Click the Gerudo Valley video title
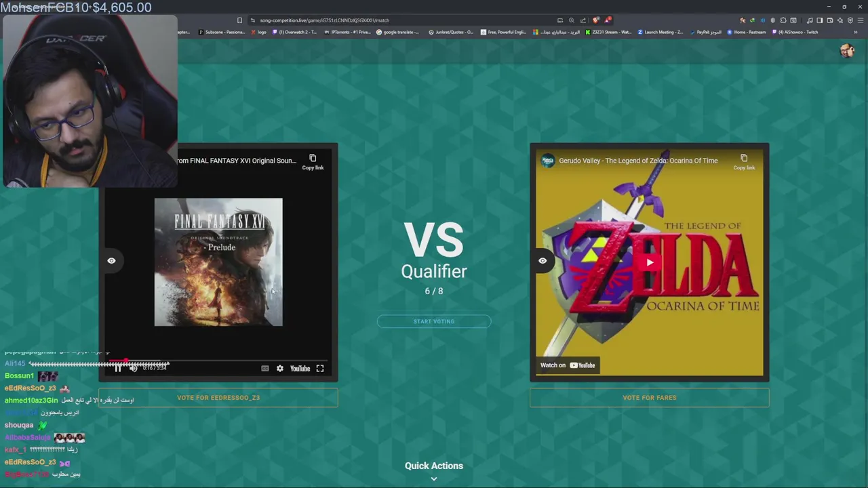868x488 pixels. click(x=638, y=161)
